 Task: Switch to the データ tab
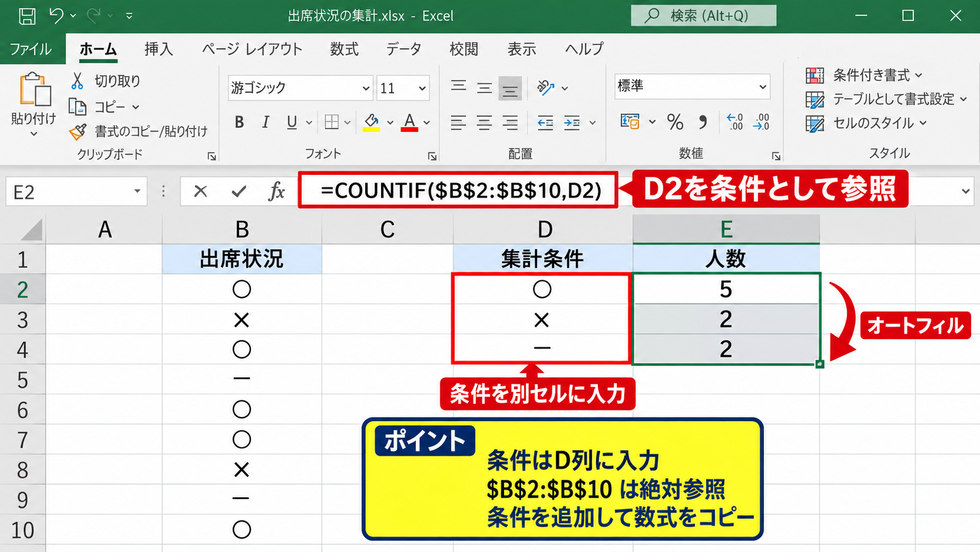pos(403,49)
